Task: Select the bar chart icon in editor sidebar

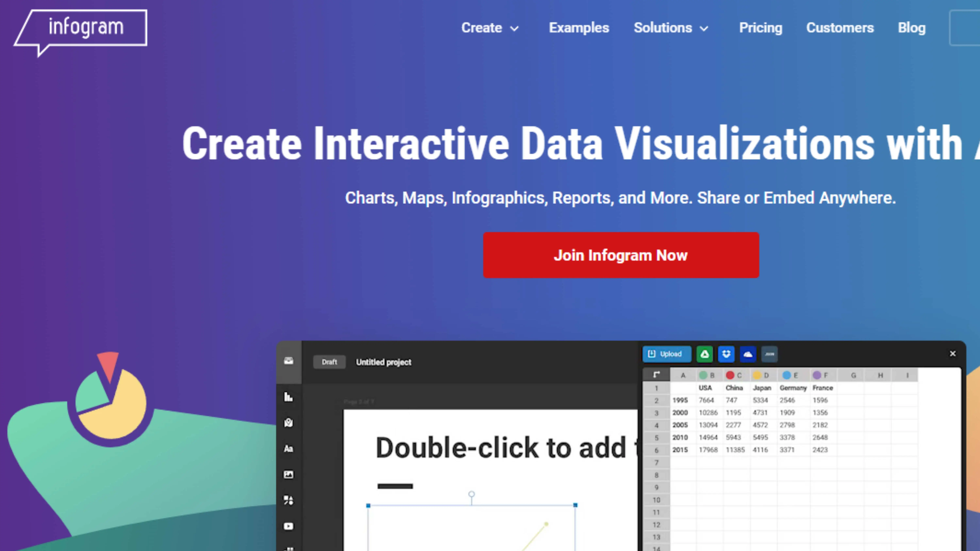Action: (289, 397)
